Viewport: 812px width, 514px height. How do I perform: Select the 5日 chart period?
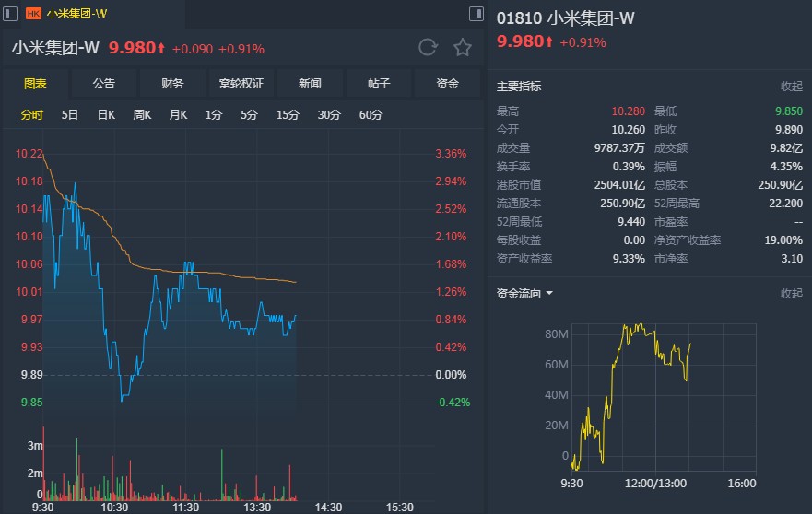click(70, 115)
